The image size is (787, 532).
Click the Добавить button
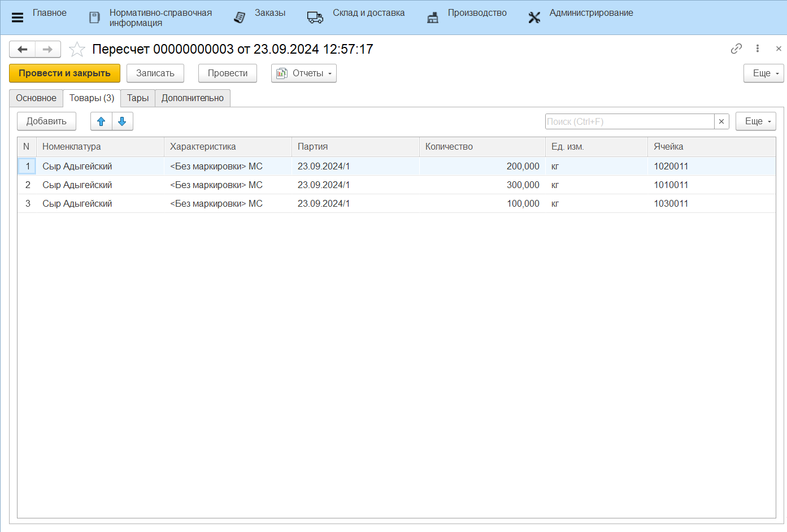coord(46,121)
